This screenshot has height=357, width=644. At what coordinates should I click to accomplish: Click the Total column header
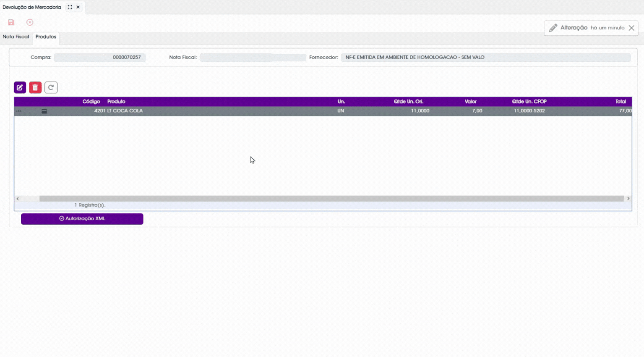click(x=621, y=102)
